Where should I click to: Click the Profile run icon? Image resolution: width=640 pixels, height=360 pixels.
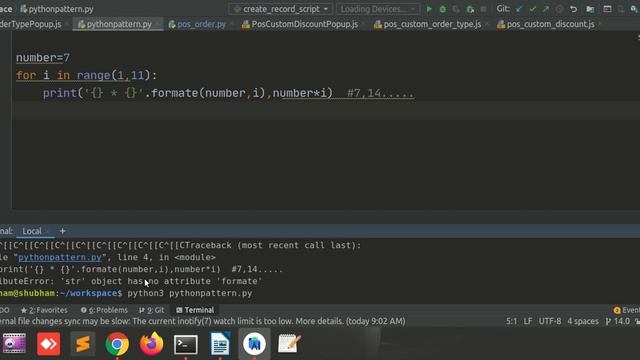pos(470,9)
